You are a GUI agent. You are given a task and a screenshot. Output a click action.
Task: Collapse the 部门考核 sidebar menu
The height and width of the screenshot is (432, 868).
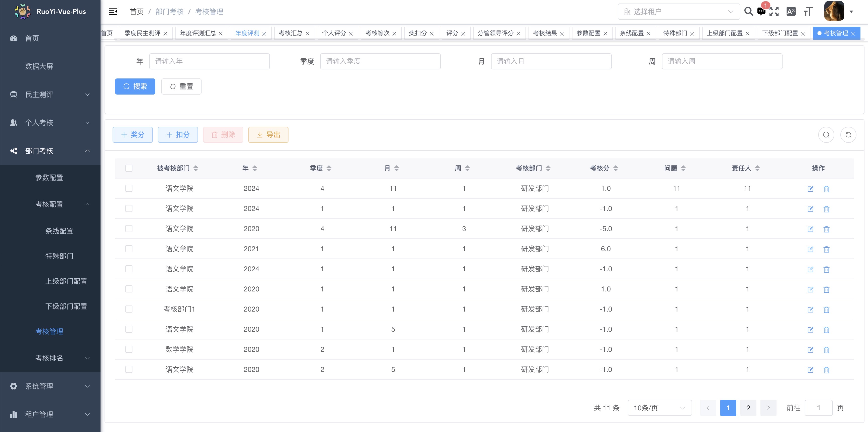point(50,151)
